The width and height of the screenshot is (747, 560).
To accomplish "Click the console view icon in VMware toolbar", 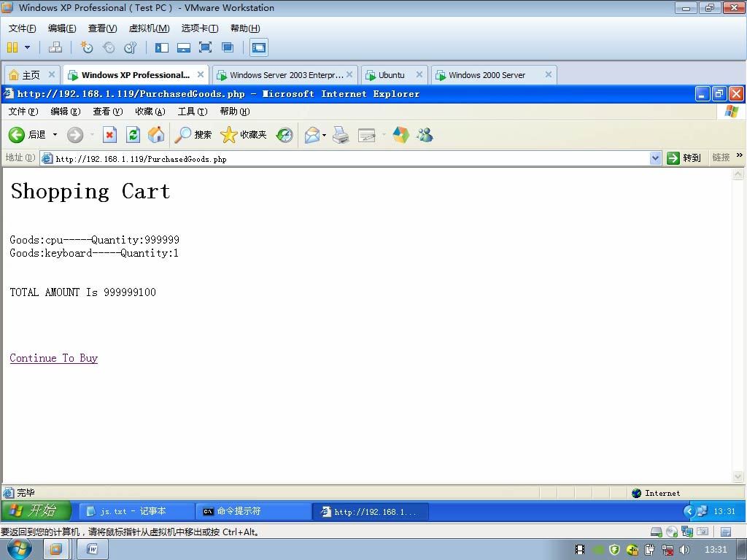I will (x=259, y=47).
